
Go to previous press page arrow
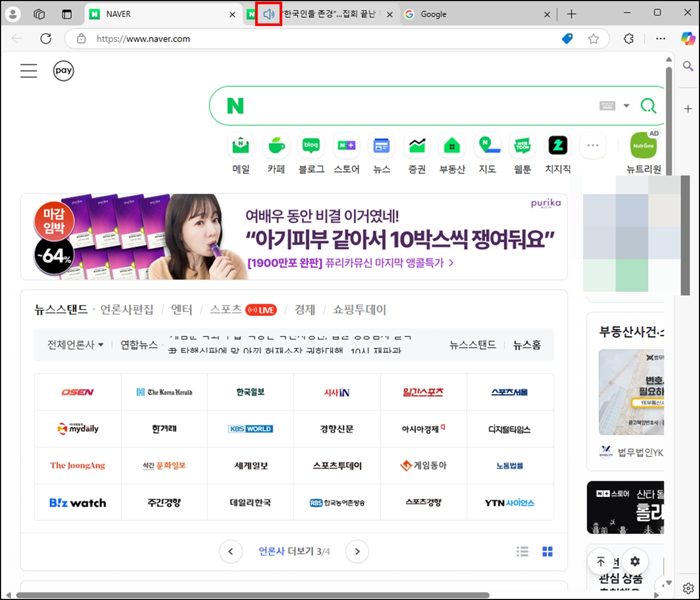pos(230,551)
